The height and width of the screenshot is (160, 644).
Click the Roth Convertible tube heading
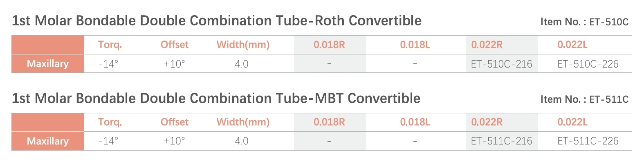216,20
